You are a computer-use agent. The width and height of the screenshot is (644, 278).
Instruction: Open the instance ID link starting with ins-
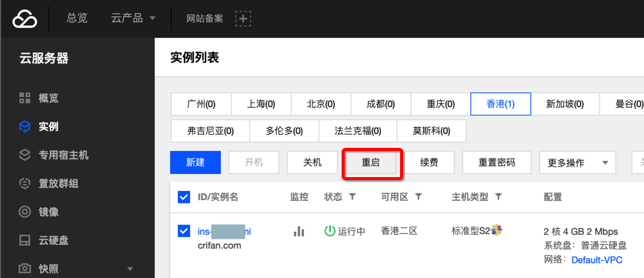[x=224, y=232]
